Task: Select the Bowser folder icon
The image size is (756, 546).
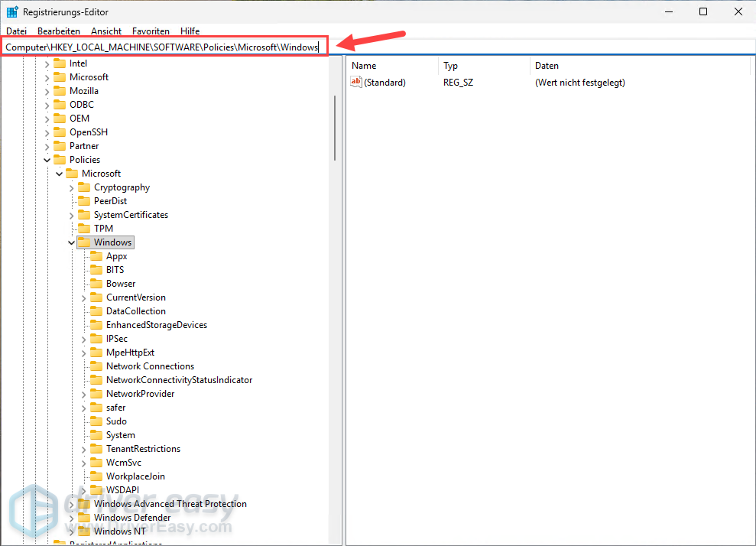Action: (x=96, y=283)
